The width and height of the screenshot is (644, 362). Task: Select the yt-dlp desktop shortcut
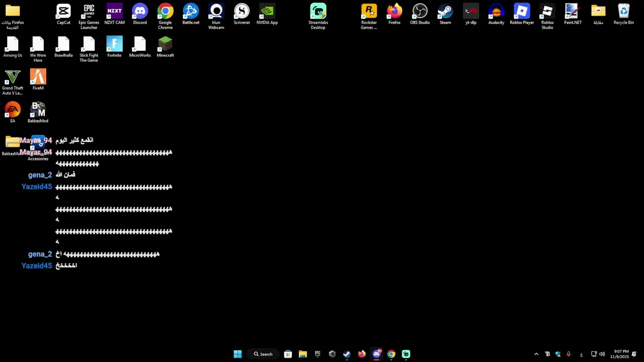pos(471,15)
